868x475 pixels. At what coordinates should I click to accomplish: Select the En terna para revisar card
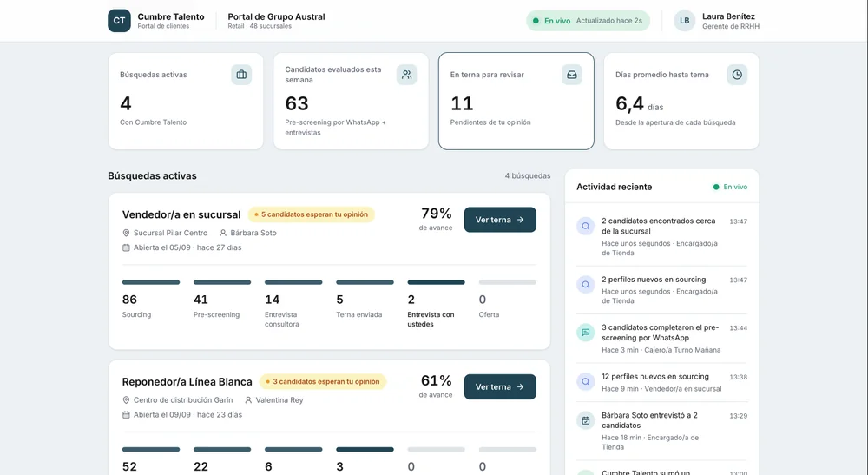516,102
